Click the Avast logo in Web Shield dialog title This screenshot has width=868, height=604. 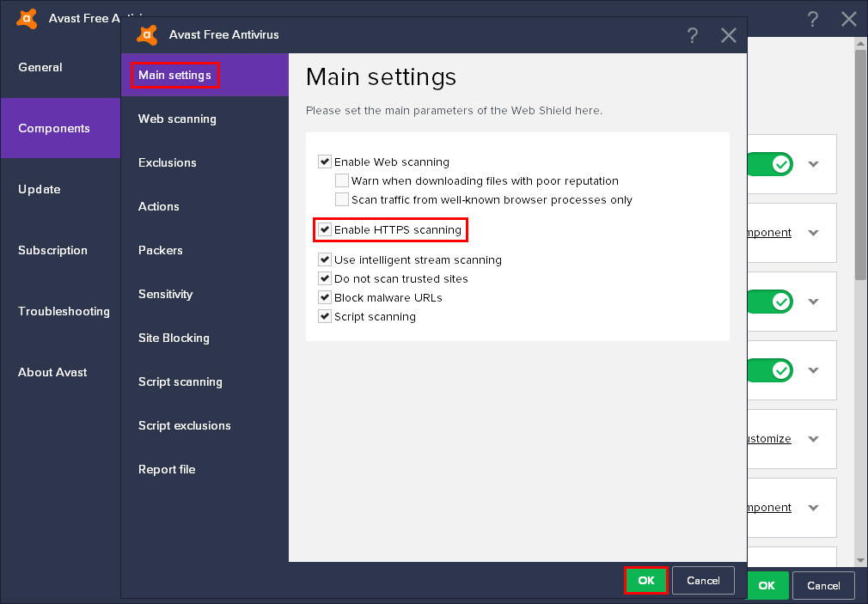click(147, 35)
